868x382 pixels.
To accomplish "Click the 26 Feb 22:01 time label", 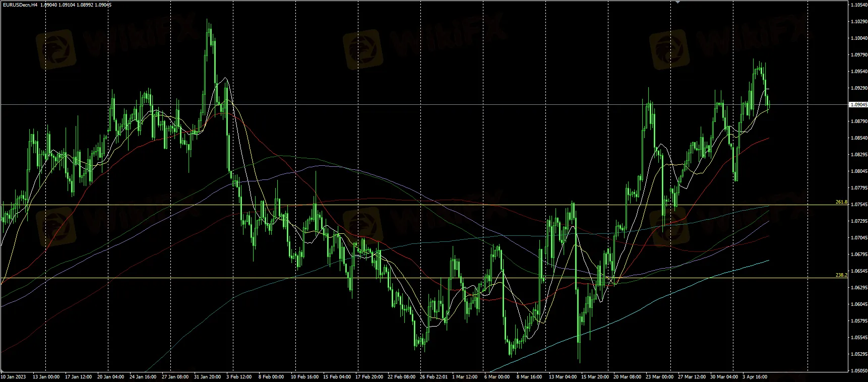I will coord(434,377).
